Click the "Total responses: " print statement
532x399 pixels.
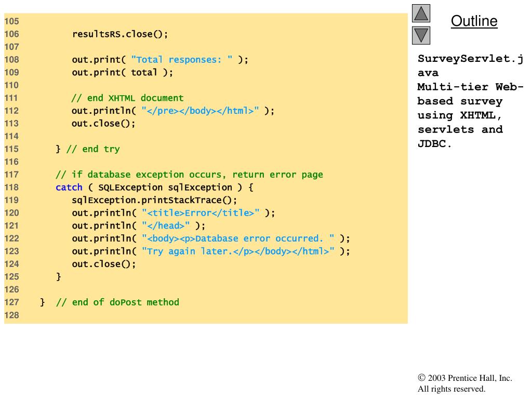click(x=160, y=60)
